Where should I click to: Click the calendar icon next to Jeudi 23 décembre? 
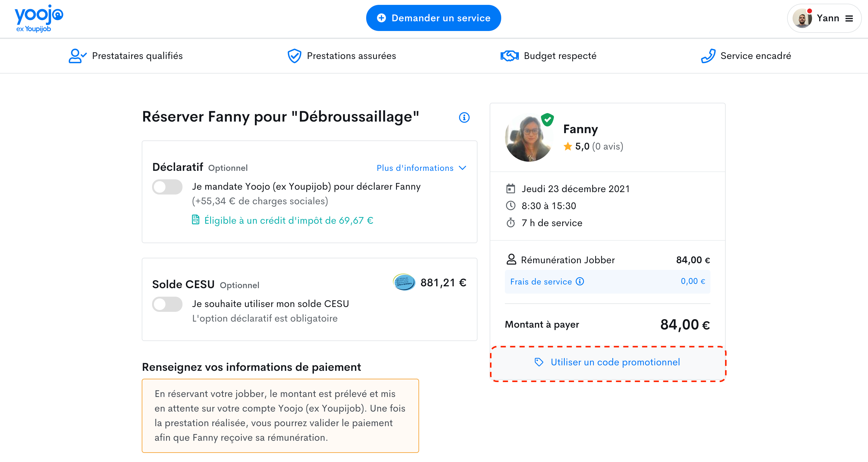point(511,188)
